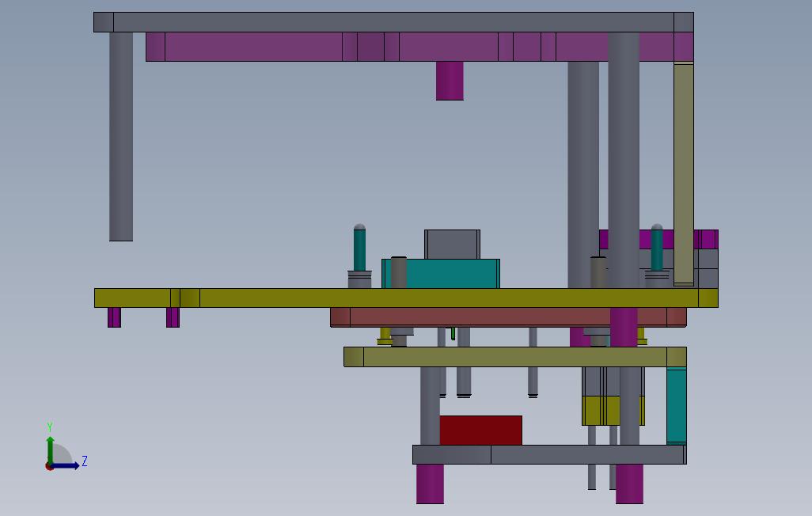812x516 pixels.
Task: Pick the small purple block hanging below purple plate
Action: [x=450, y=81]
